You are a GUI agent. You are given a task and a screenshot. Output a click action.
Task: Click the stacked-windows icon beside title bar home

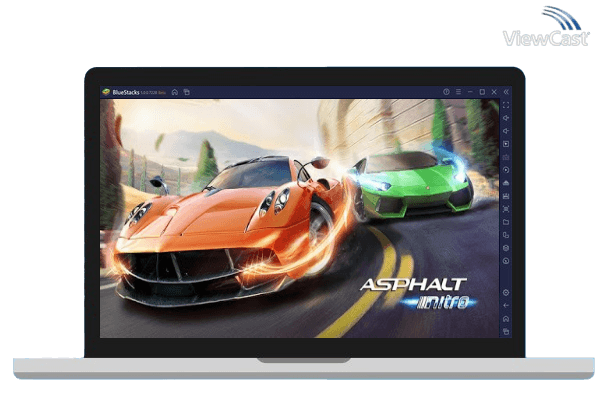click(187, 92)
